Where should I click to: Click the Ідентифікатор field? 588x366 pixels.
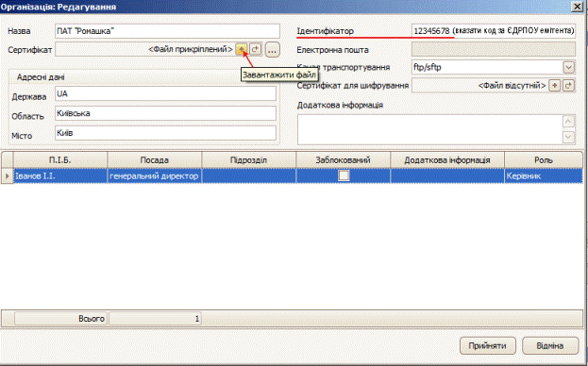click(x=494, y=31)
